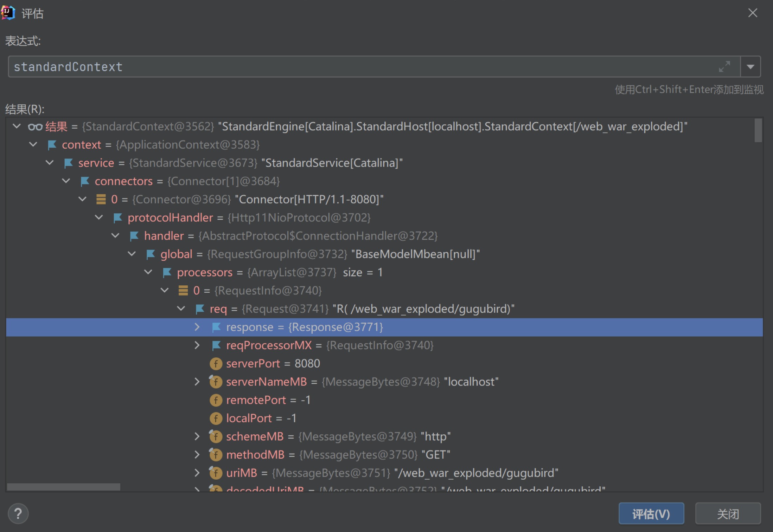Collapse the connectors tree node
This screenshot has height=532, width=773.
(66, 181)
